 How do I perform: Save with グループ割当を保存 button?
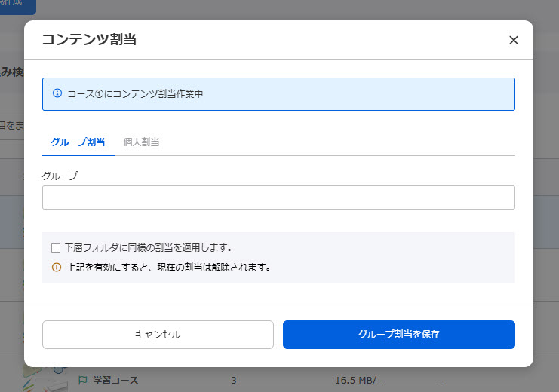coord(398,334)
